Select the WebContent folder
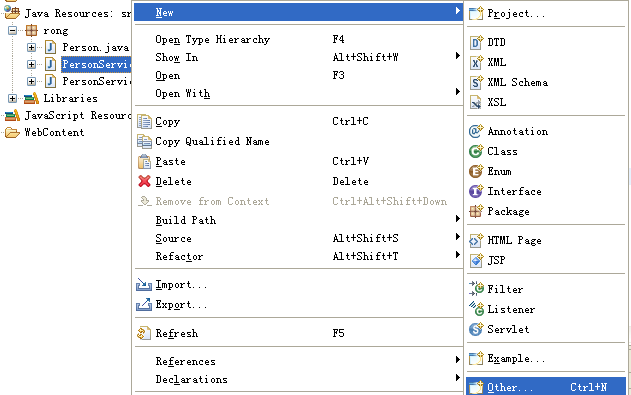This screenshot has height=395, width=631. (54, 132)
